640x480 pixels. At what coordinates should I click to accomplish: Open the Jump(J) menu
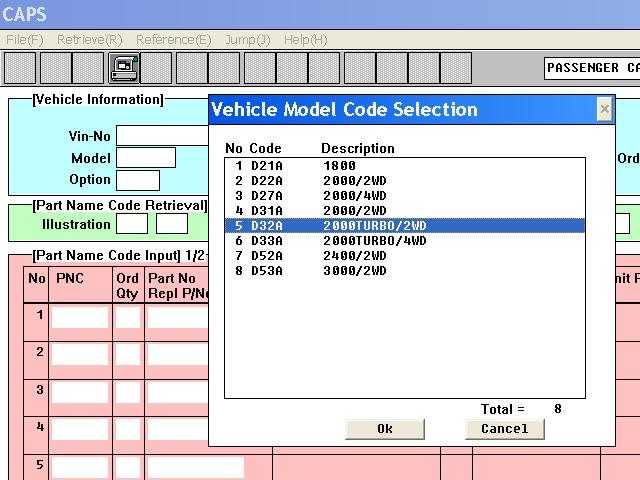click(248, 40)
